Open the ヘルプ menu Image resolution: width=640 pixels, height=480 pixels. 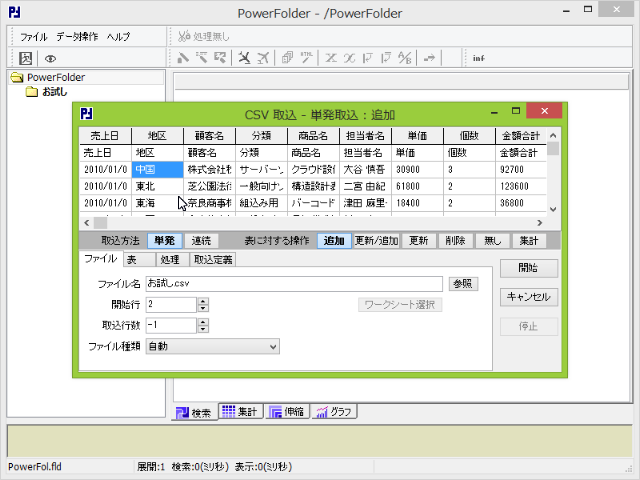point(118,37)
